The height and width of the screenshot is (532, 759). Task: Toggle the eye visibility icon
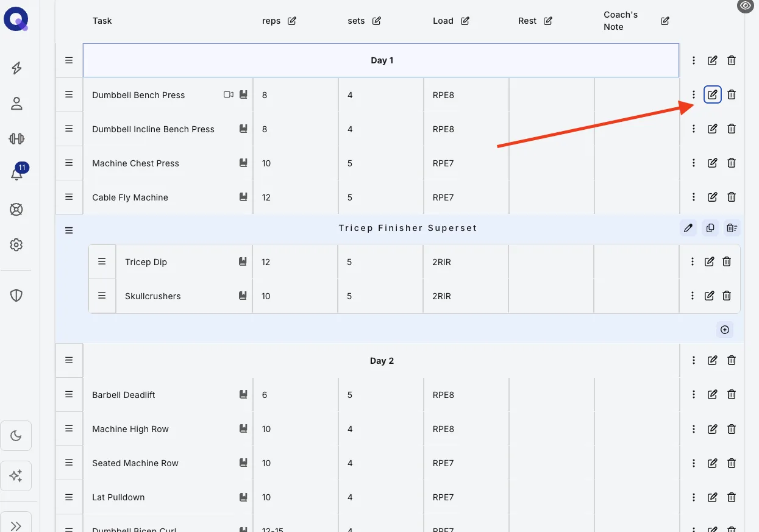[745, 6]
